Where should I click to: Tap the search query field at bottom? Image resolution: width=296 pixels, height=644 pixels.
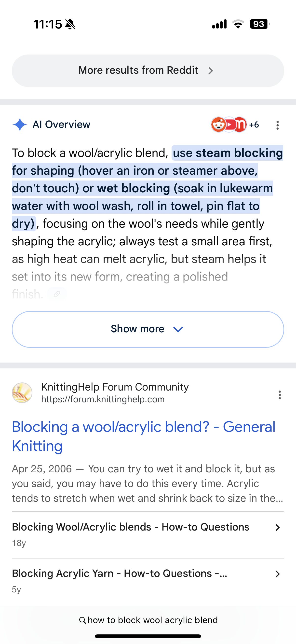(152, 620)
